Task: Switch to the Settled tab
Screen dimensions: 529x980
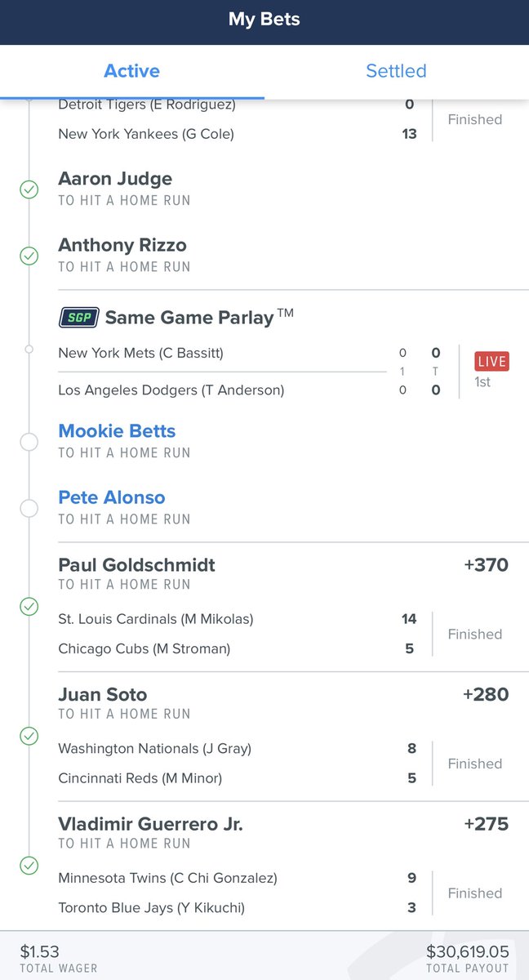Action: click(396, 71)
